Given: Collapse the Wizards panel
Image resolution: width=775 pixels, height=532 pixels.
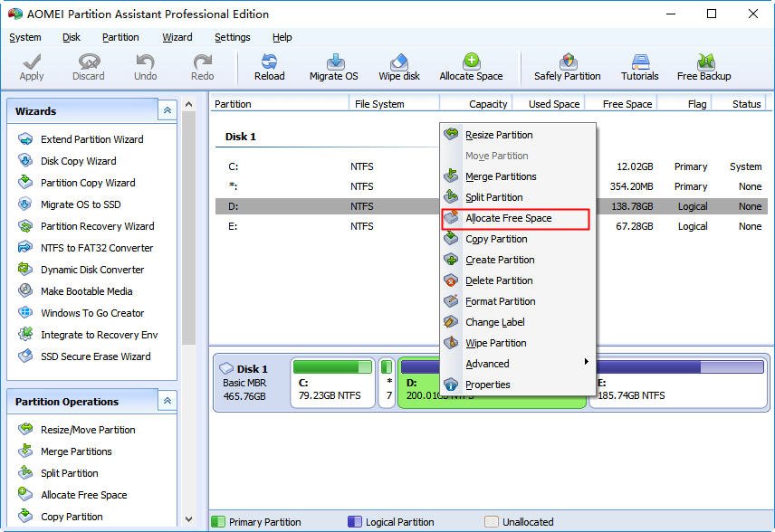Looking at the screenshot, I should point(167,110).
